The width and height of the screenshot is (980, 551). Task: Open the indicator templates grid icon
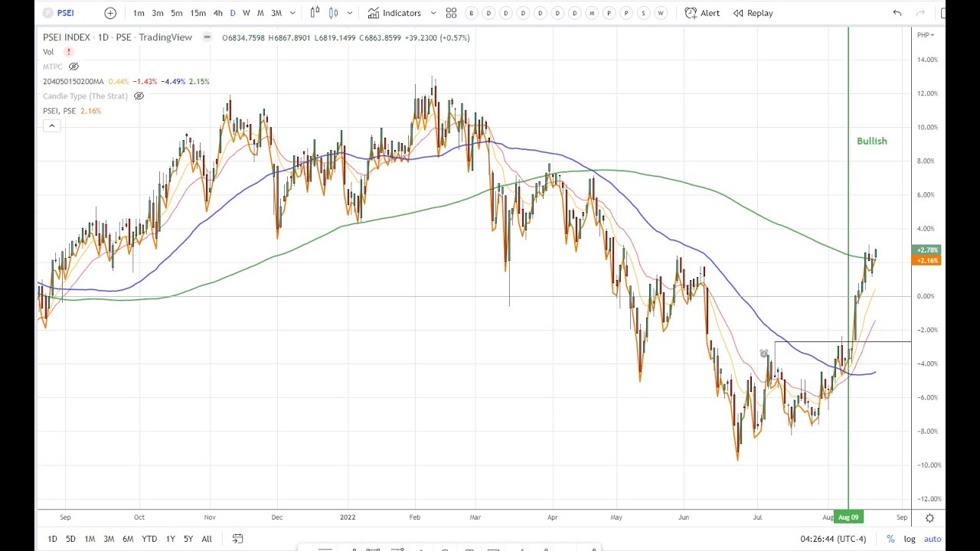pos(451,13)
